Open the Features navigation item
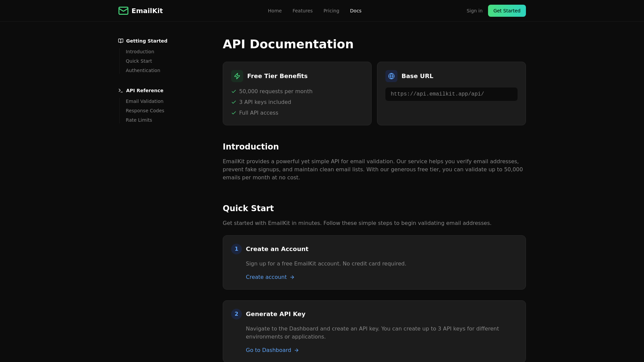 pyautogui.click(x=303, y=11)
